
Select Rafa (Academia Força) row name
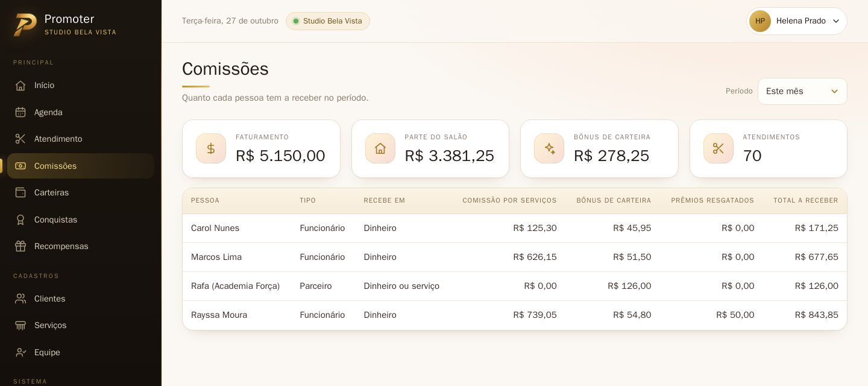click(x=235, y=286)
